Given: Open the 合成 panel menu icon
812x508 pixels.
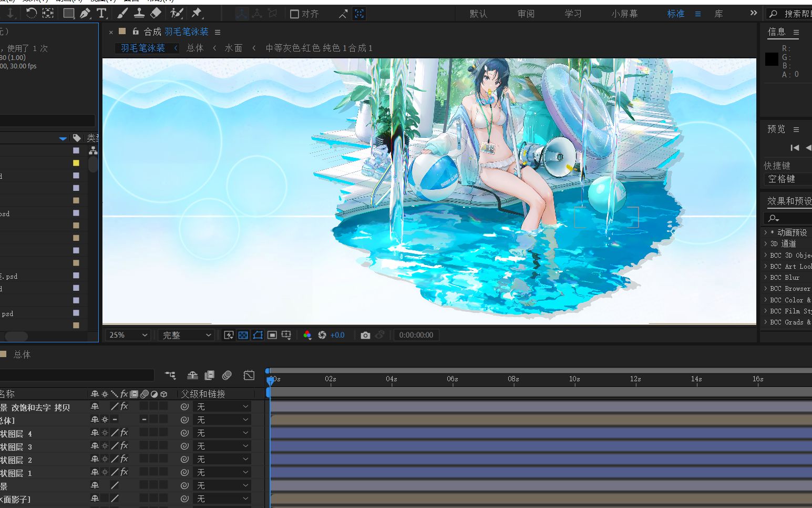Looking at the screenshot, I should pos(218,32).
